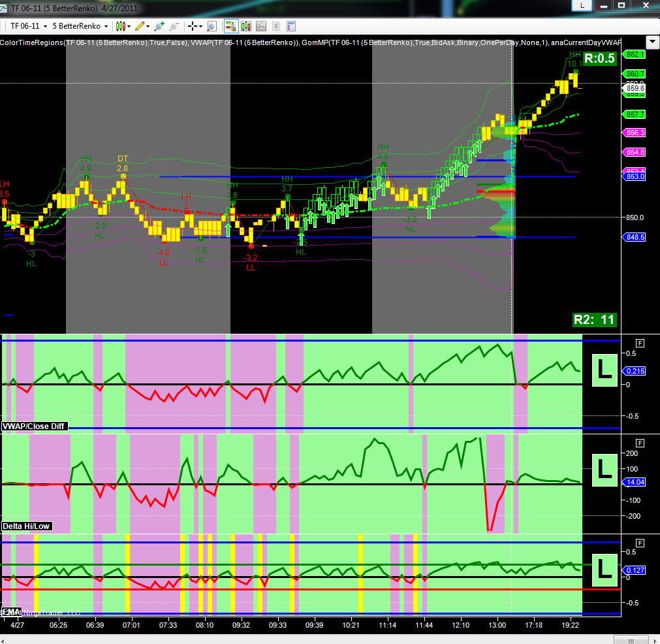The height and width of the screenshot is (644, 660).
Task: Select the crosshair cursor icon
Action: pos(193,26)
